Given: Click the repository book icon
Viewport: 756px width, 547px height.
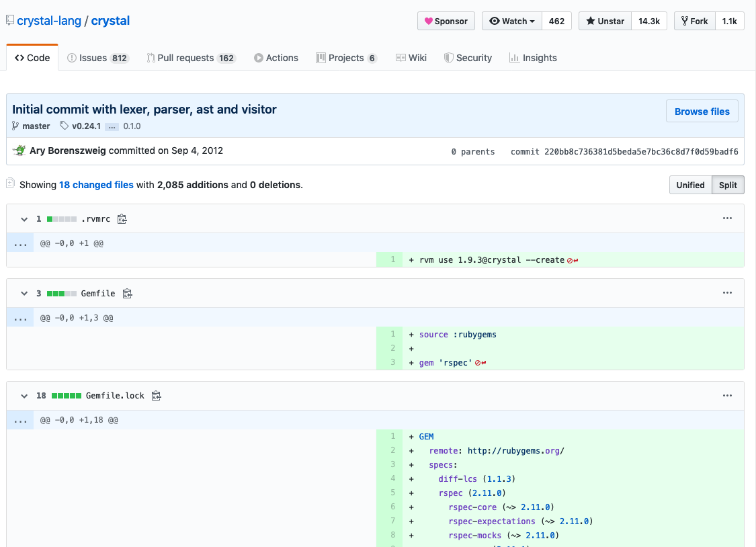Looking at the screenshot, I should click(x=9, y=20).
